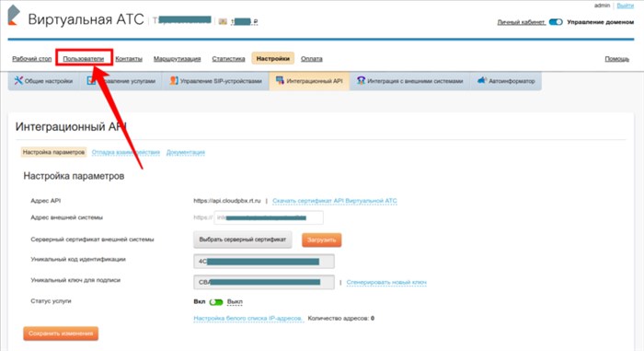The width and height of the screenshot is (644, 351).
Task: Open Настройка белого списка IP-адресов link
Action: (248, 318)
